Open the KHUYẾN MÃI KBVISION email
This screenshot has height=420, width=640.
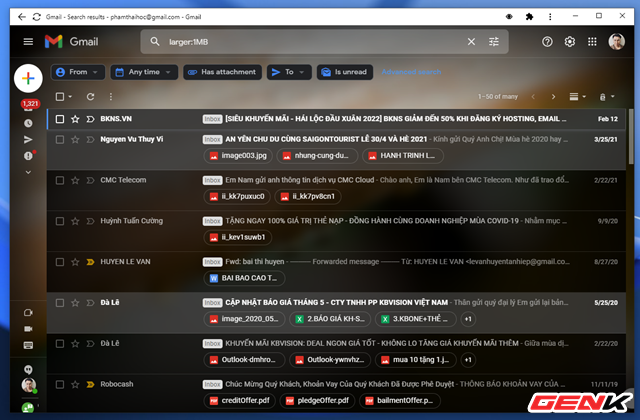coord(336,353)
